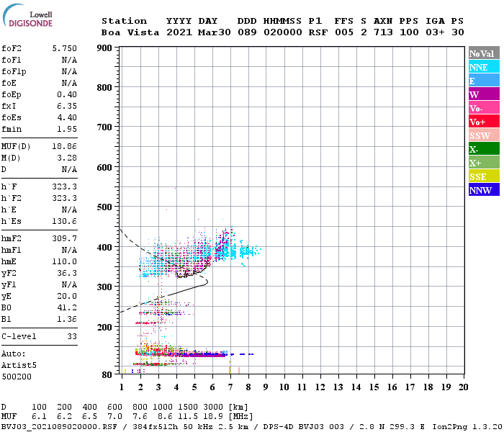
Task: Click the 900 km altitude axis label
Action: pos(104,48)
